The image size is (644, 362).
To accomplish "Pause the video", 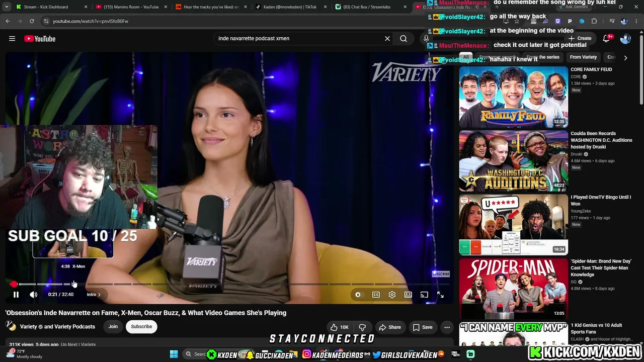I will pos(16,295).
